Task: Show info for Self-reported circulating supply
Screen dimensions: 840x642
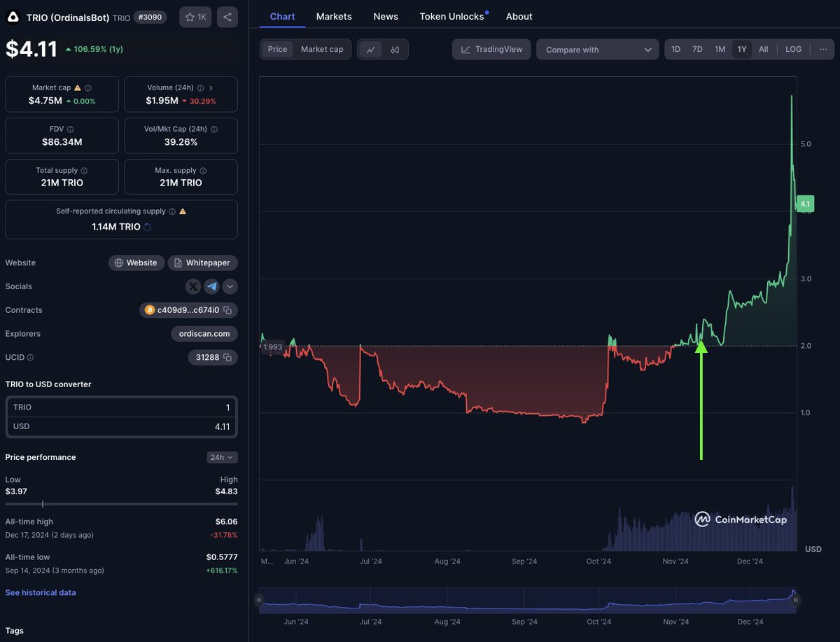Action: coord(172,211)
